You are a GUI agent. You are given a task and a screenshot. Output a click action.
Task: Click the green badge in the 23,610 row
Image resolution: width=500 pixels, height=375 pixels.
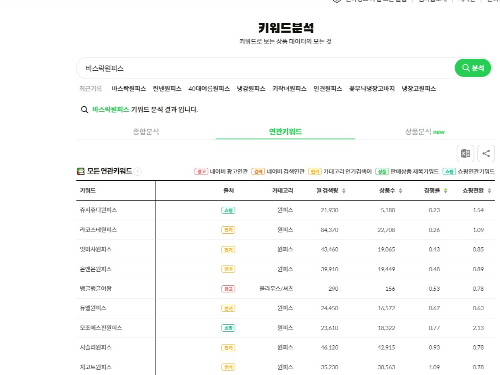point(228,328)
